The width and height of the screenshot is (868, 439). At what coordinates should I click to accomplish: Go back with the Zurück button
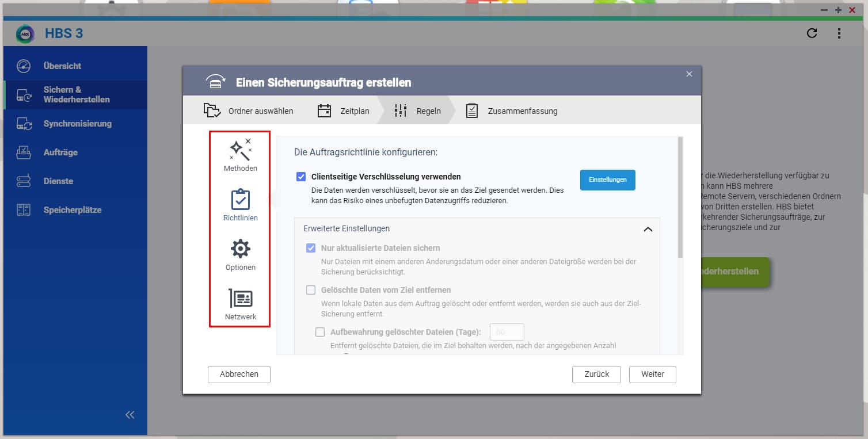597,374
